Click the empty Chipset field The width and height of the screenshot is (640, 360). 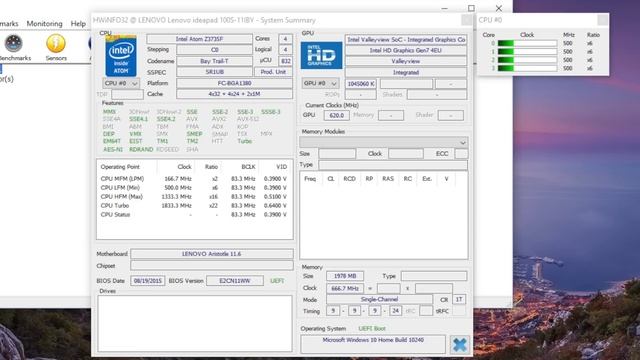pos(211,266)
